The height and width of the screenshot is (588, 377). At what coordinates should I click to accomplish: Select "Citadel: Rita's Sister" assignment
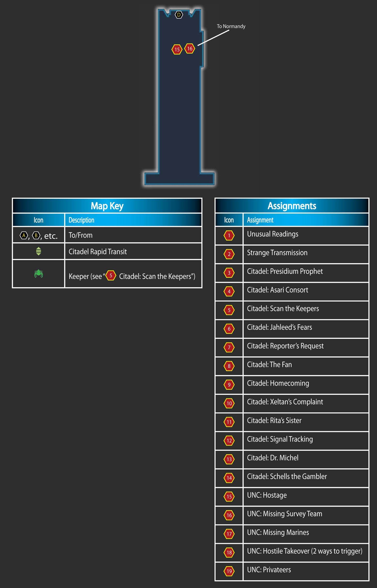(274, 421)
